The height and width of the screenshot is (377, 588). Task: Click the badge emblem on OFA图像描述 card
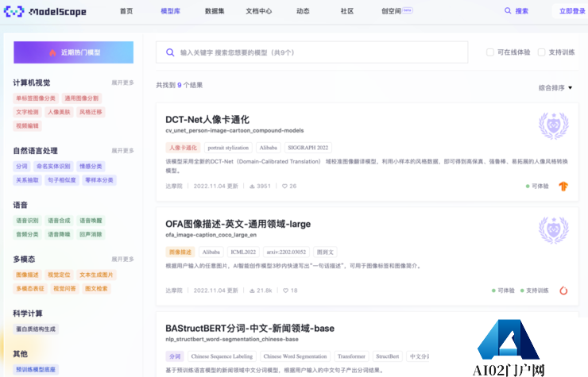554,229
